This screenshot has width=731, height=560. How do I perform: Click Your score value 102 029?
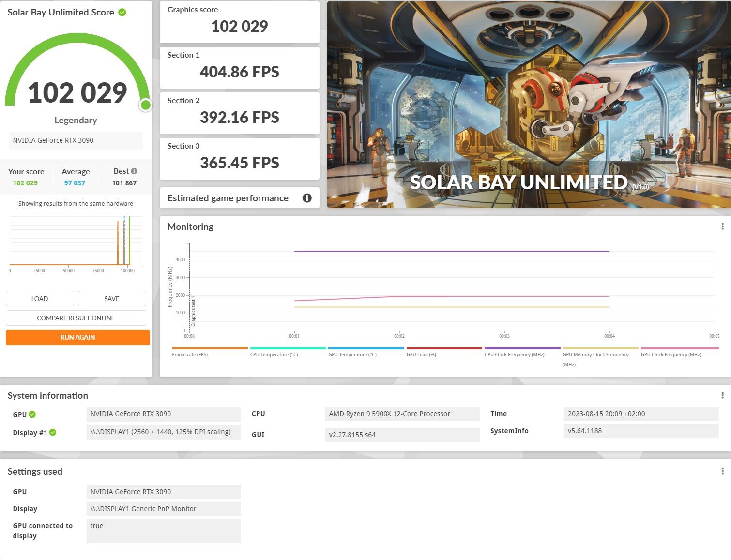25,183
